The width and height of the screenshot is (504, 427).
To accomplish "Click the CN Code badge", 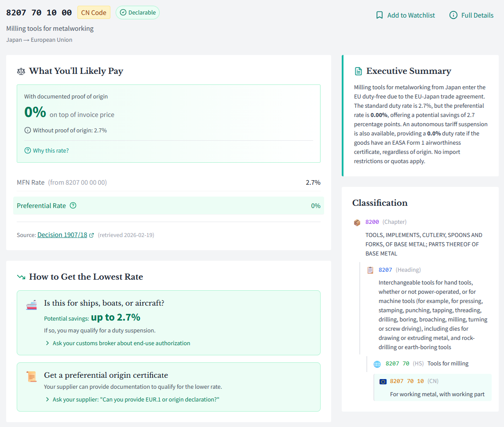I will click(x=94, y=13).
